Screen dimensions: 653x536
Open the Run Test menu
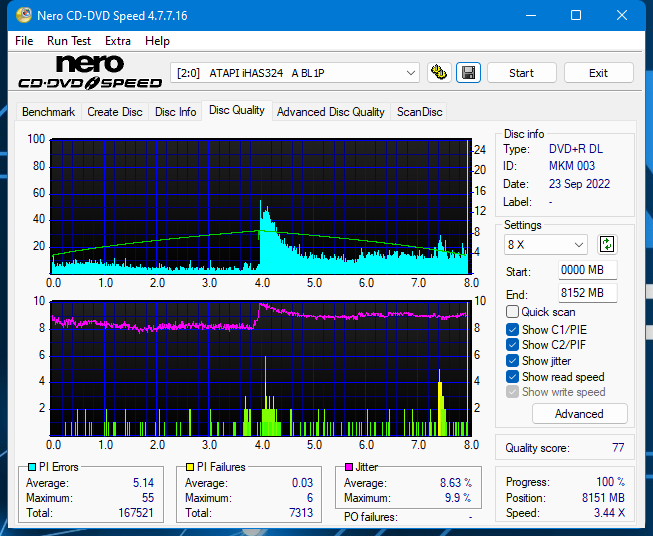[69, 41]
